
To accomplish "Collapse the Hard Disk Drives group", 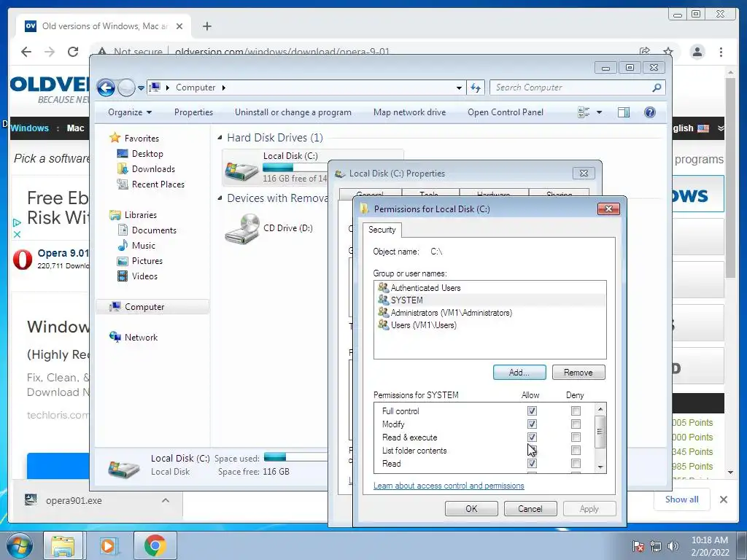I will point(220,138).
